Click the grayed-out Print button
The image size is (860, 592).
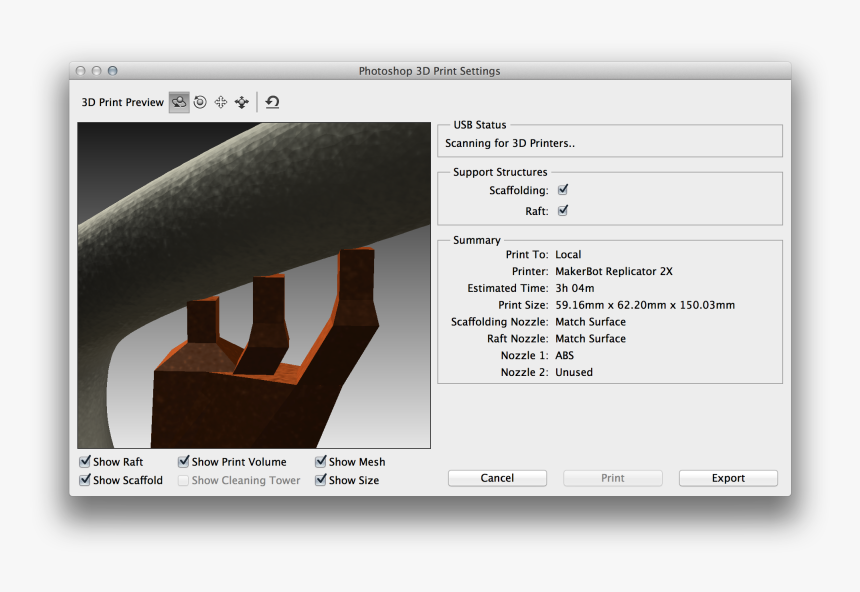pyautogui.click(x=612, y=477)
